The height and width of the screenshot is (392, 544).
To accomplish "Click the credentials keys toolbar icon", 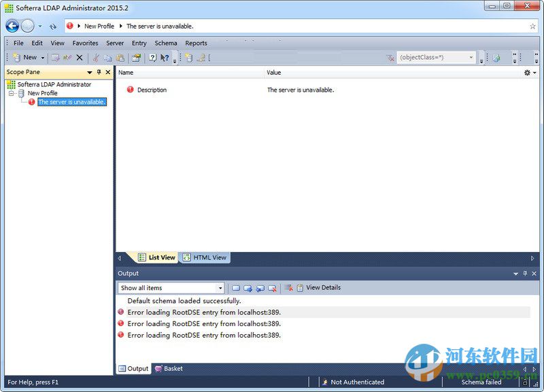I will tap(201, 58).
